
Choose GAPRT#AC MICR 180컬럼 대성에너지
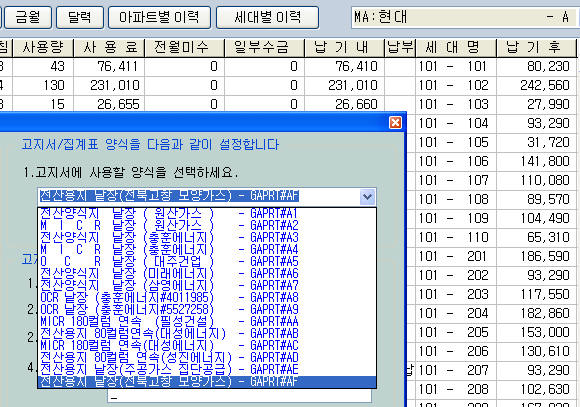click(x=207, y=345)
